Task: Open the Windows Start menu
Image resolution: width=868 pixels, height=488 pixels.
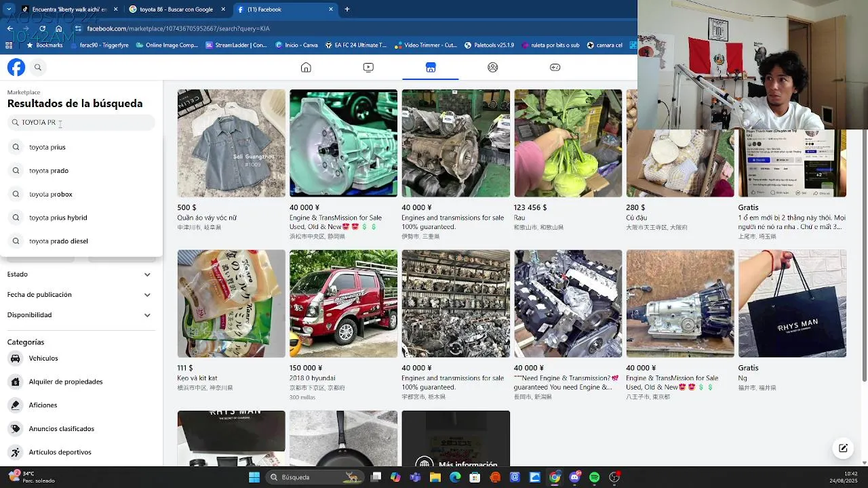Action: (254, 477)
